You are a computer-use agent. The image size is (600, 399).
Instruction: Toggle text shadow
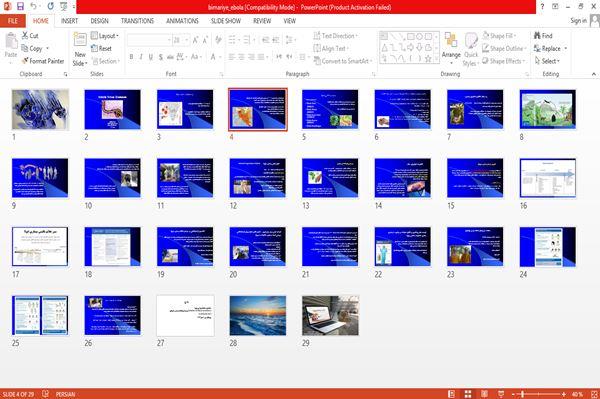click(x=160, y=57)
